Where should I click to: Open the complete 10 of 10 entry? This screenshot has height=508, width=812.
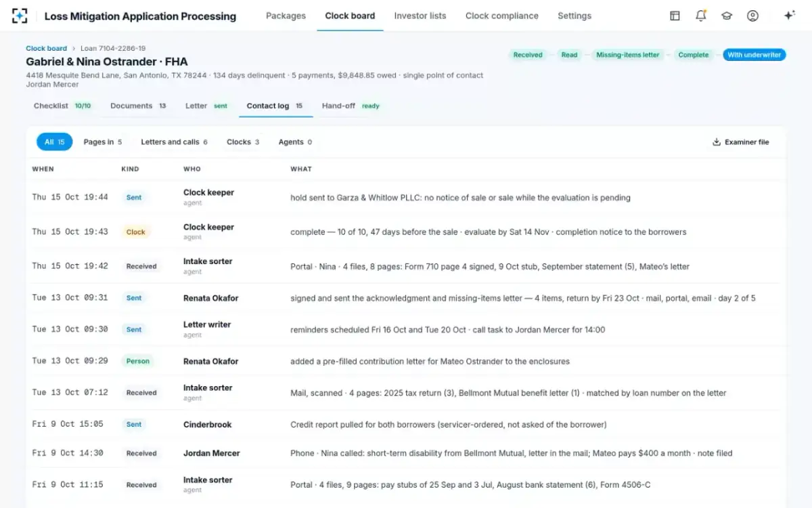[489, 232]
